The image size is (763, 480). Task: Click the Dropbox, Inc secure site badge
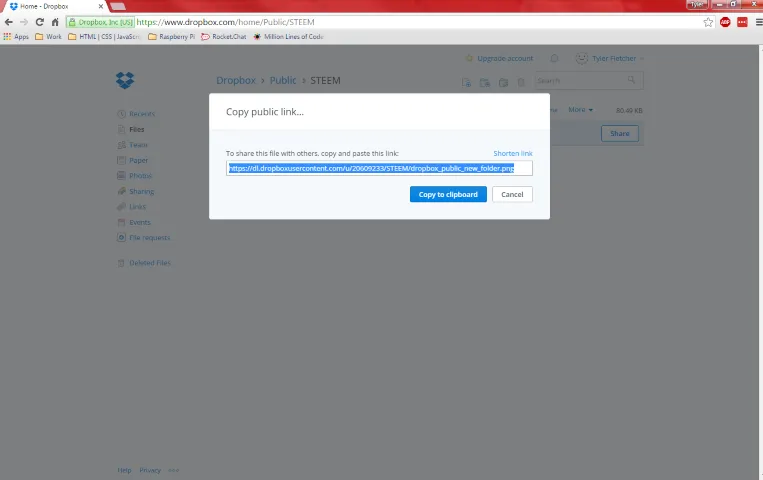pyautogui.click(x=100, y=22)
